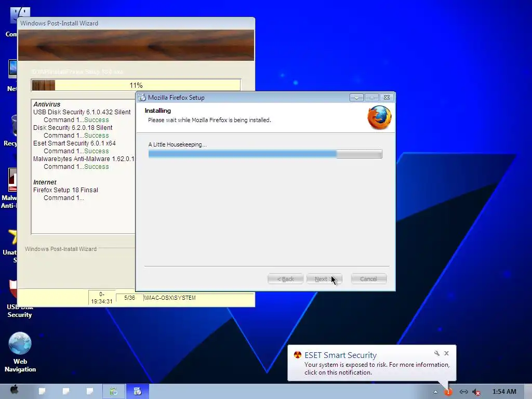The height and width of the screenshot is (399, 532).
Task: Click the Post-Install Wizard taskbar button
Action: click(114, 392)
